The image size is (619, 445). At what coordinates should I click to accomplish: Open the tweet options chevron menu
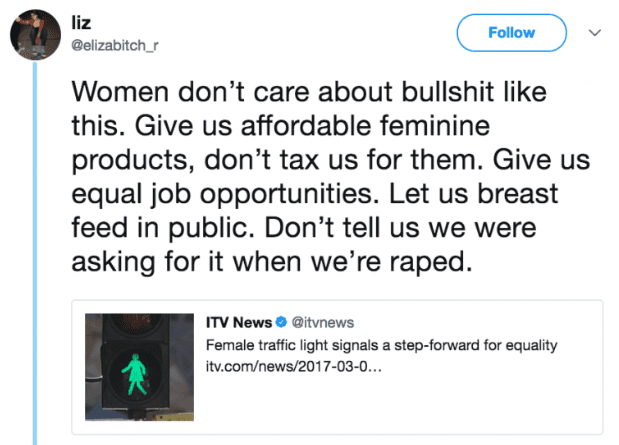pos(595,33)
